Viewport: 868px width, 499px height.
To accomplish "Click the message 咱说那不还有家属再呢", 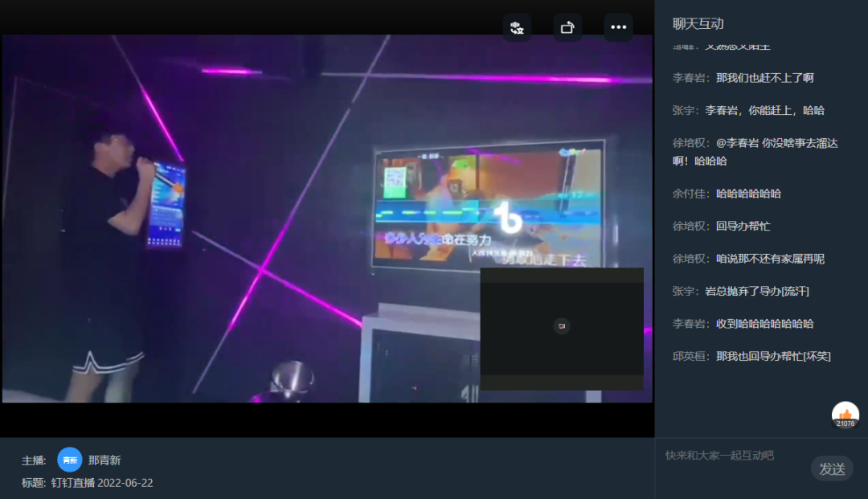I will click(770, 259).
